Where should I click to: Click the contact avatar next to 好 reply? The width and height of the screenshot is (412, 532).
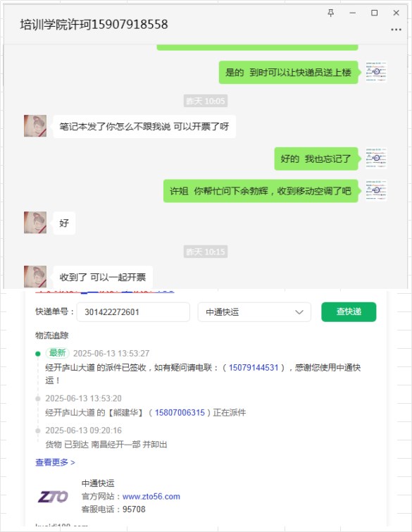tap(35, 223)
